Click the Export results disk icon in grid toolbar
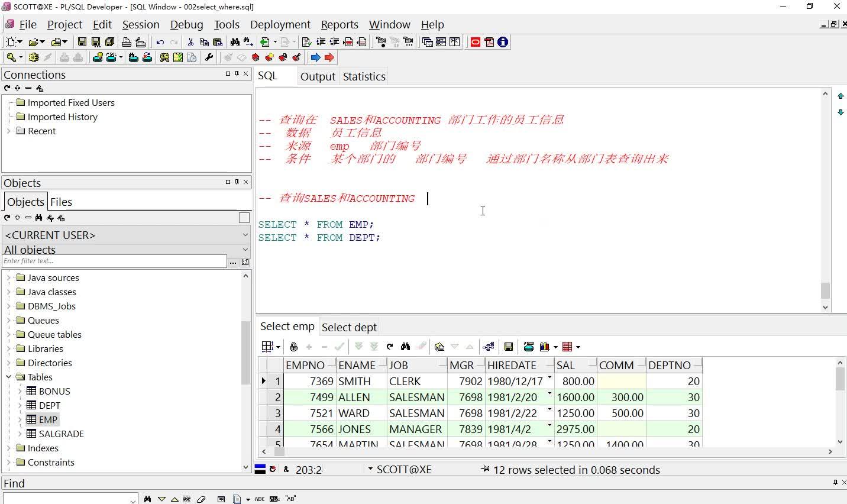This screenshot has width=847, height=504. click(x=508, y=347)
